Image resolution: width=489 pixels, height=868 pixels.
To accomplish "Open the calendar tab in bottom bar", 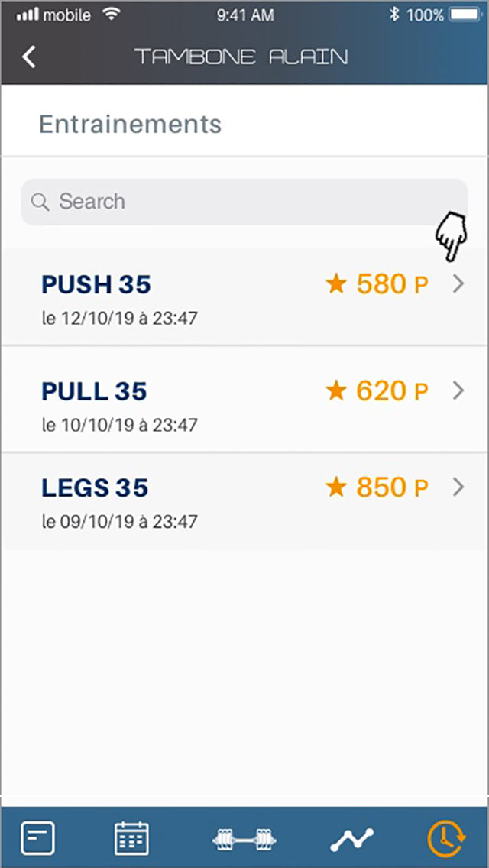I will click(131, 838).
